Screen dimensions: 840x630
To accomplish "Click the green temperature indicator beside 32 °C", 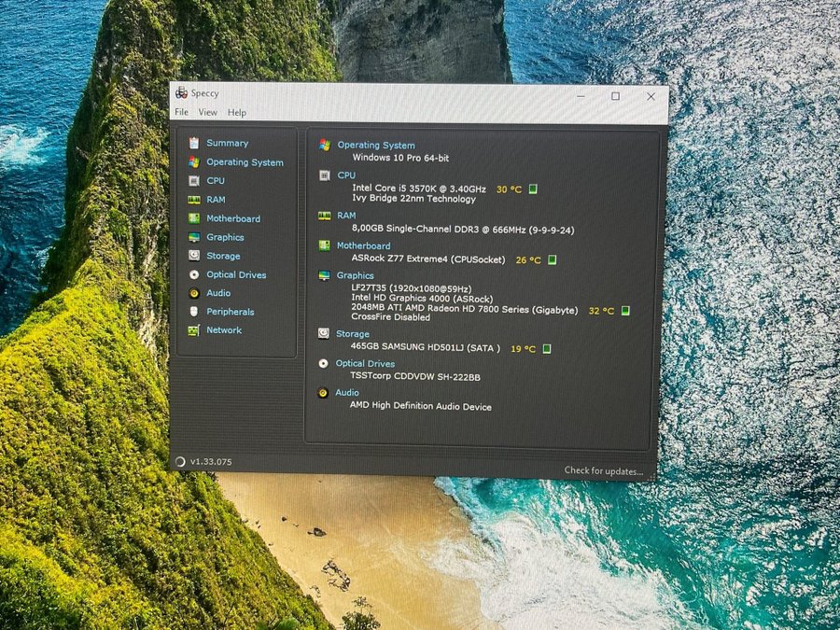I will [625, 311].
